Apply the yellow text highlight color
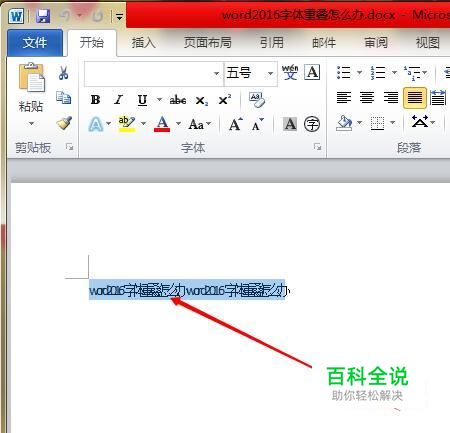Image resolution: width=450 pixels, height=433 pixels. (127, 124)
